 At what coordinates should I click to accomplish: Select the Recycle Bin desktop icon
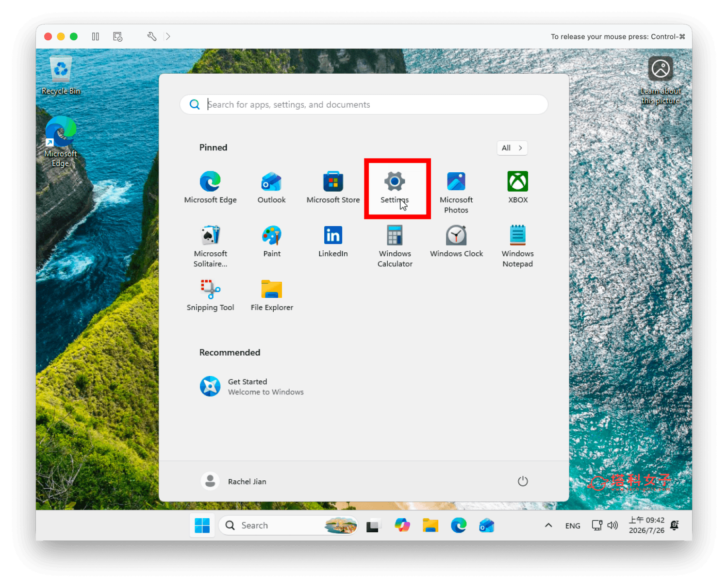coord(61,75)
